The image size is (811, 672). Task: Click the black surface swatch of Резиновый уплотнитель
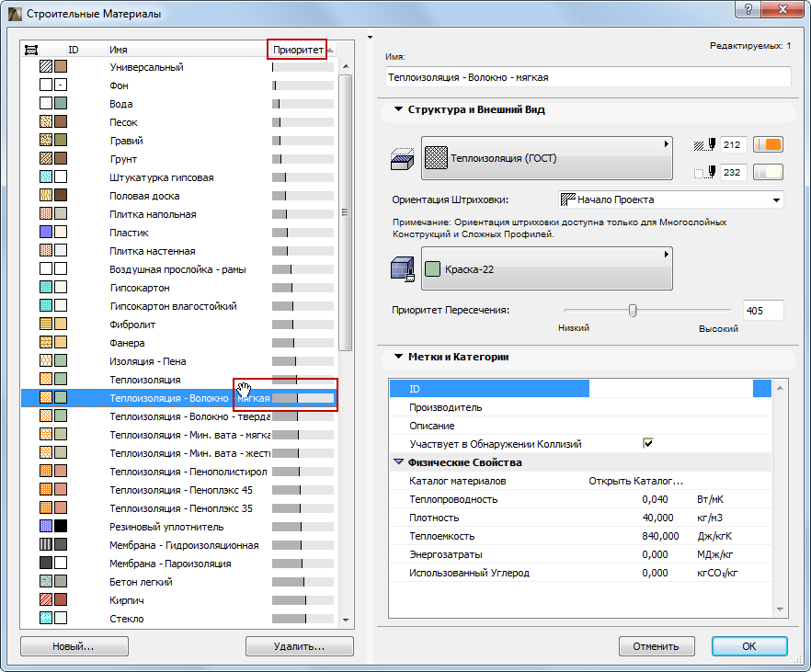(x=61, y=526)
